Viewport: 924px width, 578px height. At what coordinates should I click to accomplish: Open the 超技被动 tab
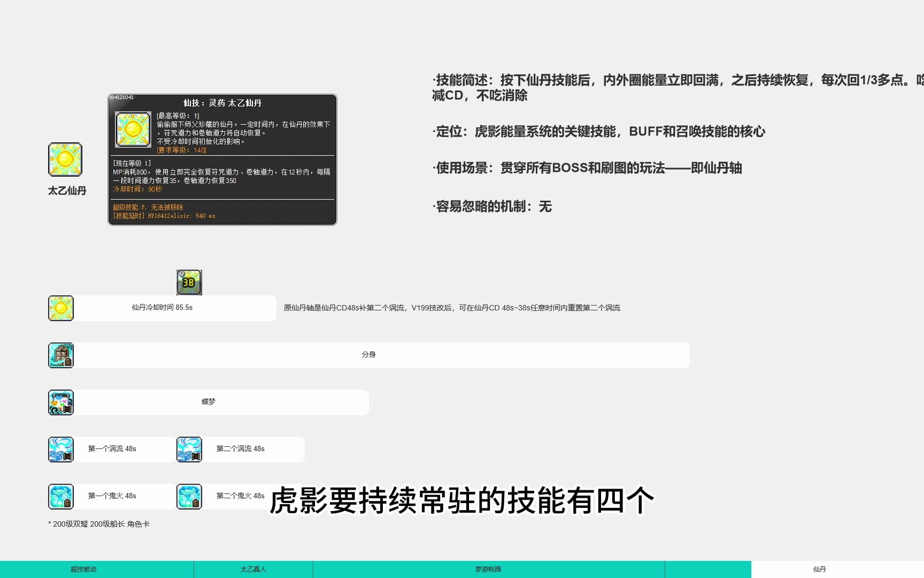click(97, 569)
